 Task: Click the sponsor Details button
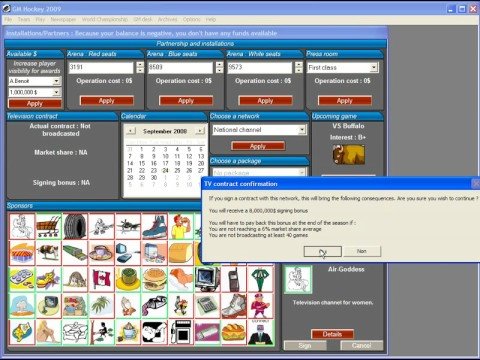pyautogui.click(x=332, y=334)
